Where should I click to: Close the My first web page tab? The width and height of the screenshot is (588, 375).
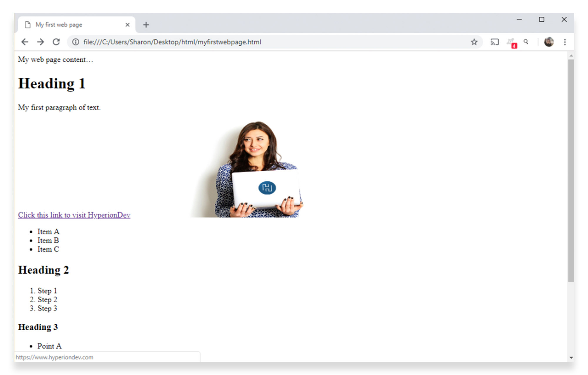pyautogui.click(x=128, y=24)
